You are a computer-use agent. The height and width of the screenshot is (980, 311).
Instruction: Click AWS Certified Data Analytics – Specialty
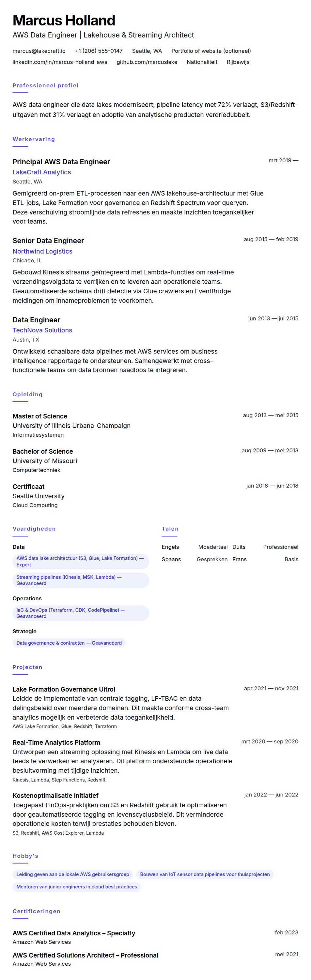coord(74,933)
